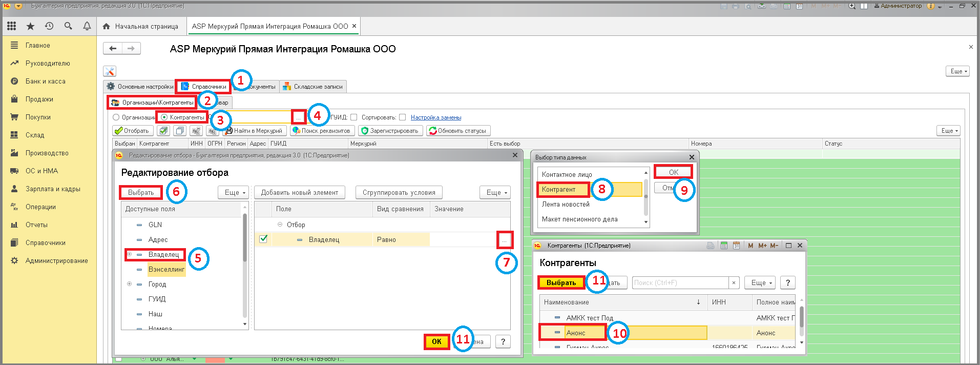
Task: Open Организации\Контрагенты sub-tab
Action: [x=152, y=103]
